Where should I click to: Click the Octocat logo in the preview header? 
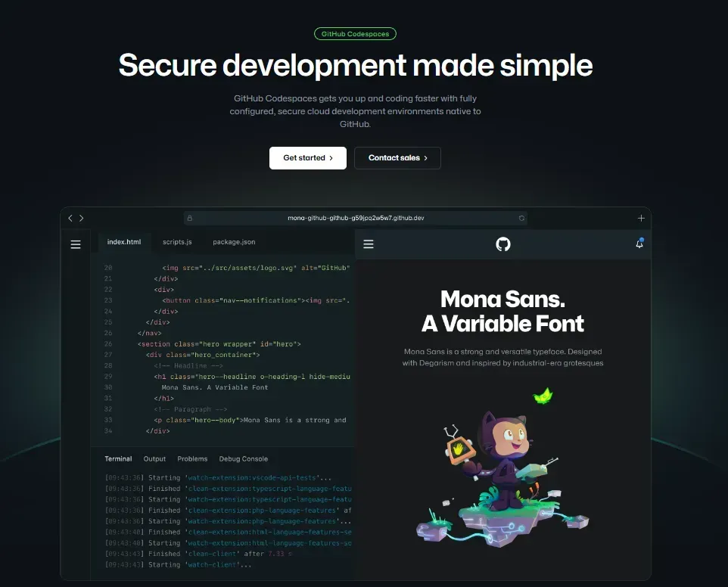click(502, 244)
